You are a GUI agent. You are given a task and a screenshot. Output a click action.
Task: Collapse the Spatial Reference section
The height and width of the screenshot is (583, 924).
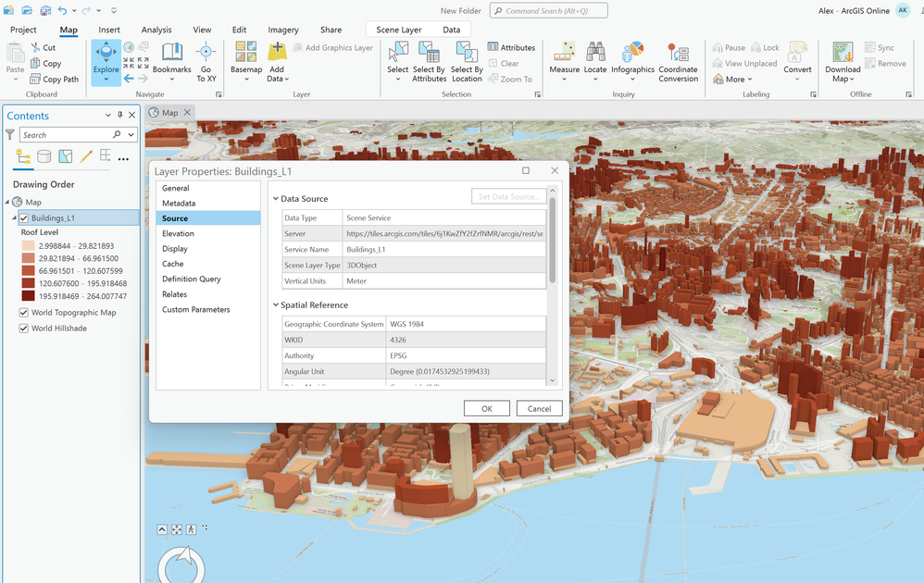coord(276,305)
